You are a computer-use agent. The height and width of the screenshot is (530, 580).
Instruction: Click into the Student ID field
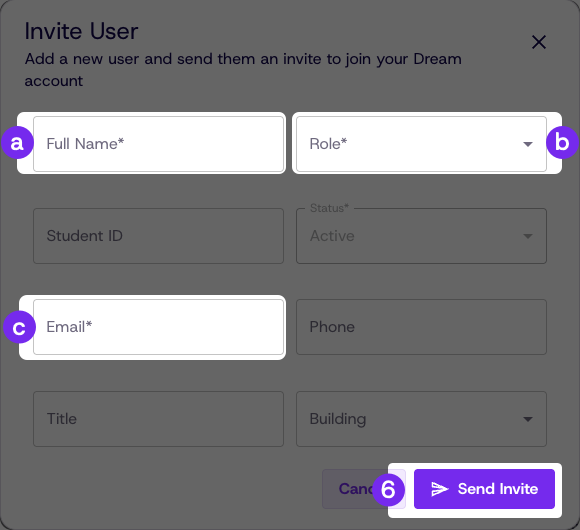(x=158, y=236)
